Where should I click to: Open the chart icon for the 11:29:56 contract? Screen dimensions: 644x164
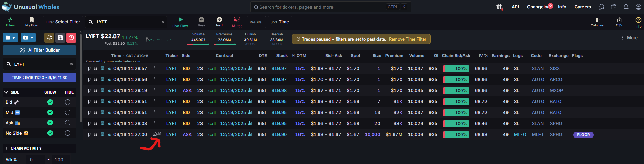tap(250, 80)
